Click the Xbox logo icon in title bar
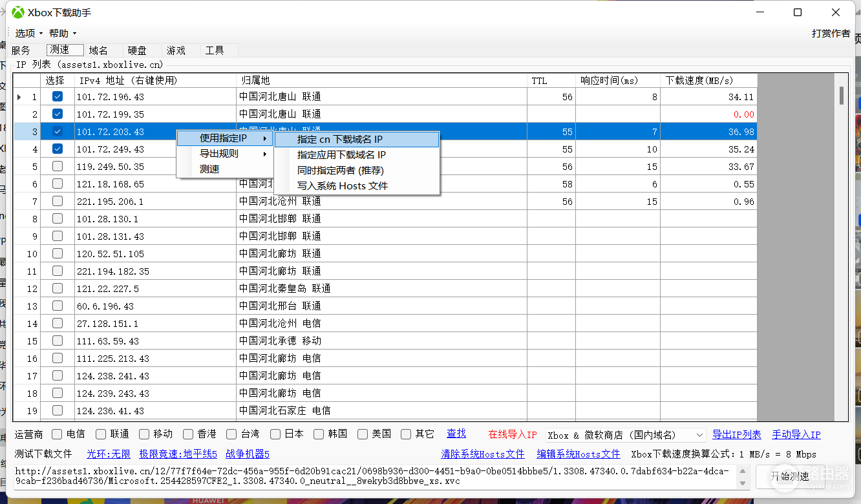 point(19,12)
